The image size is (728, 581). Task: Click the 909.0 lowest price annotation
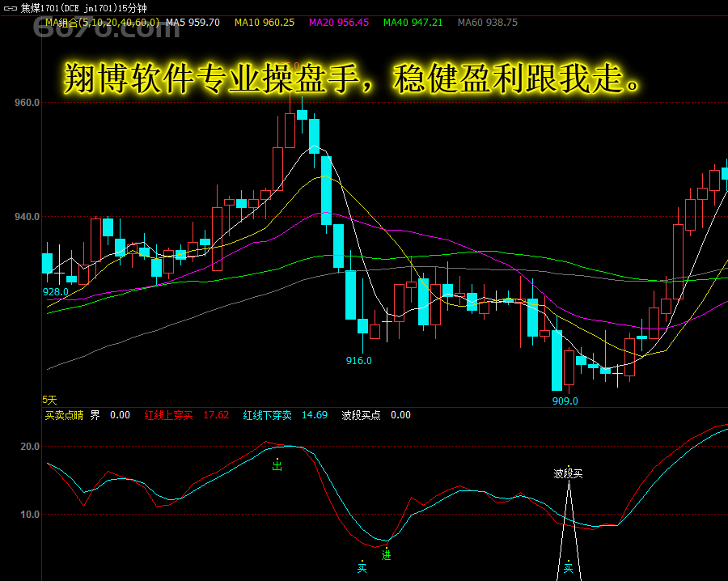coord(565,401)
